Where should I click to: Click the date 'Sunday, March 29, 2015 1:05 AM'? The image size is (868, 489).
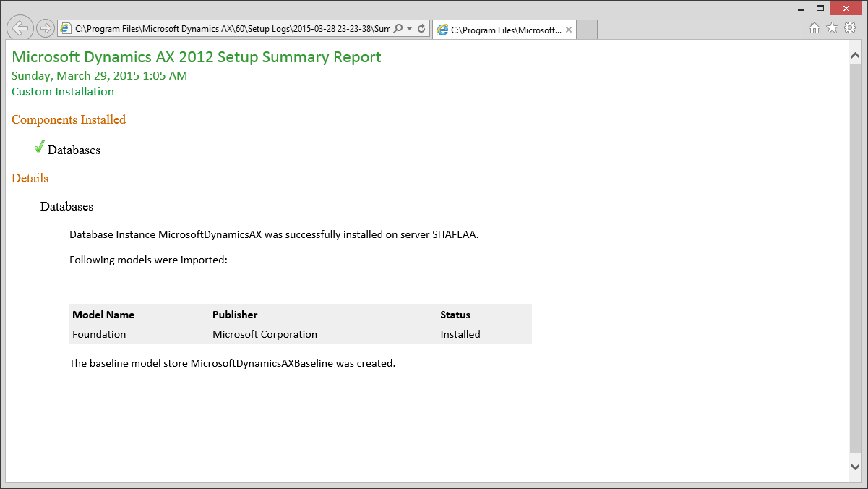coord(100,76)
